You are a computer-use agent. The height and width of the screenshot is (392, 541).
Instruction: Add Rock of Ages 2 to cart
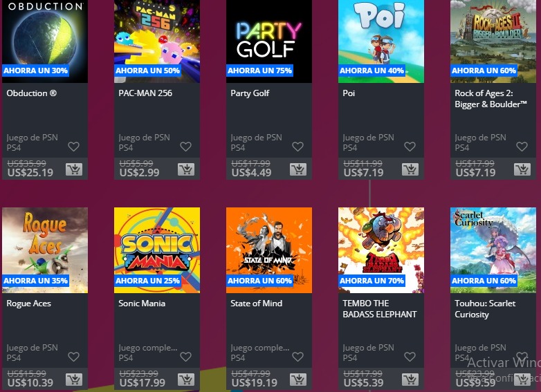(522, 169)
